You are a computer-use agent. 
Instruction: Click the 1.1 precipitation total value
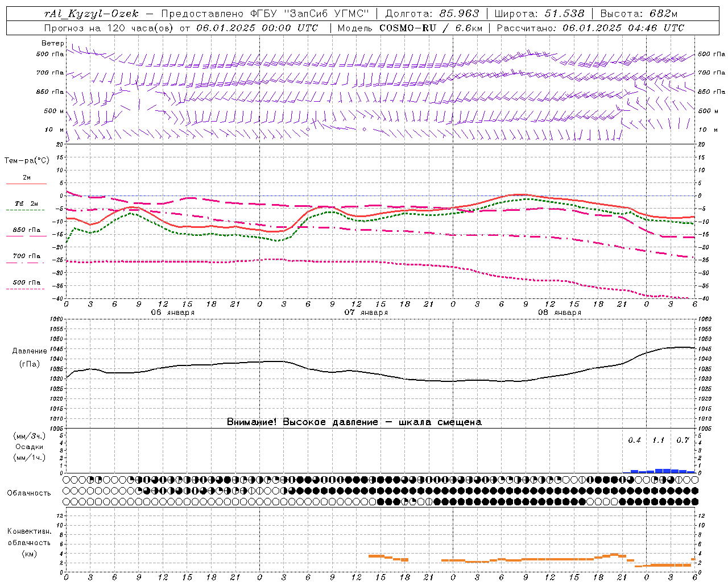[x=659, y=440]
